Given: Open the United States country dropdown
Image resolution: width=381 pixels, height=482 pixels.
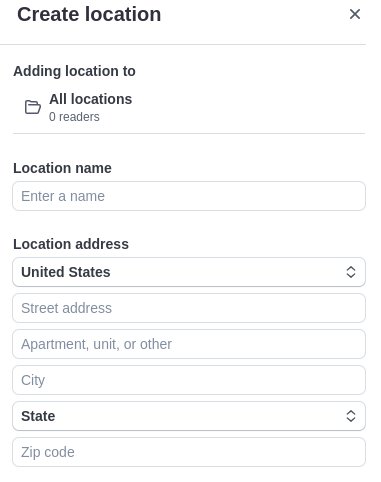Looking at the screenshot, I should (x=189, y=272).
